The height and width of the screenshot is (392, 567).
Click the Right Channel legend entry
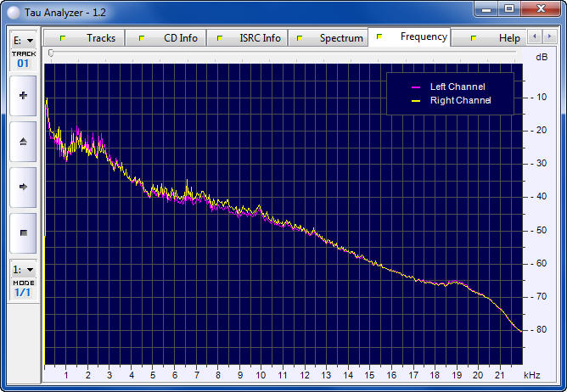coord(451,101)
